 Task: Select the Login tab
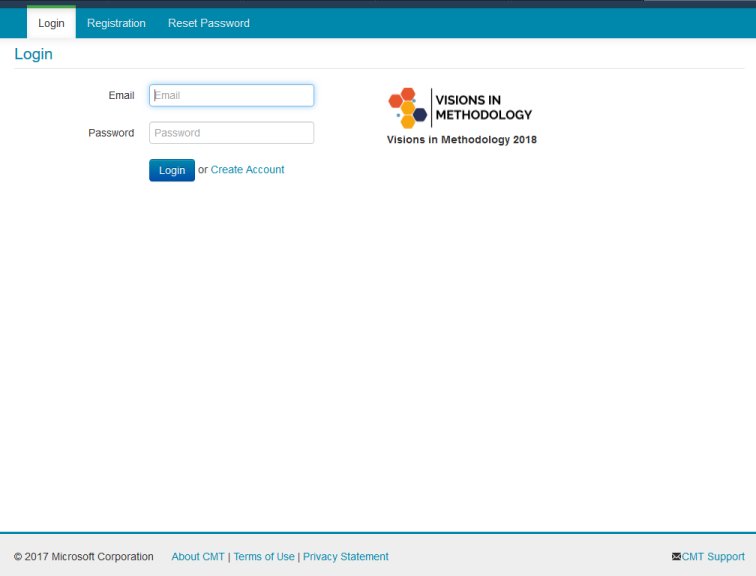point(51,23)
